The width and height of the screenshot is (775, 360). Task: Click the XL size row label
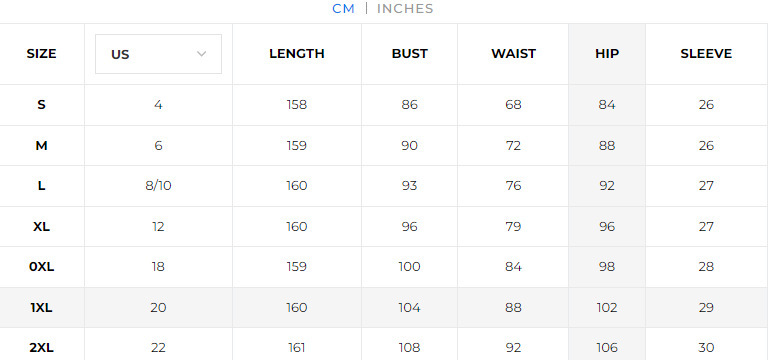[42, 226]
